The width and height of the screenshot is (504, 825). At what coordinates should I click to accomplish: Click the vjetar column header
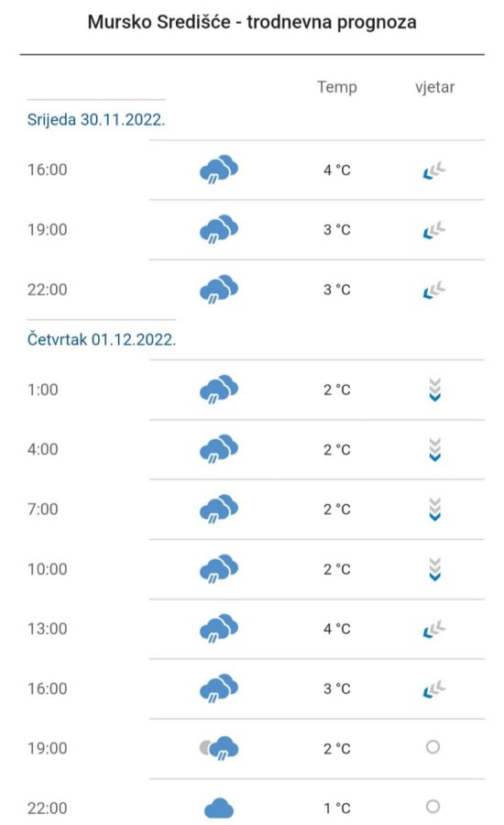pyautogui.click(x=434, y=87)
